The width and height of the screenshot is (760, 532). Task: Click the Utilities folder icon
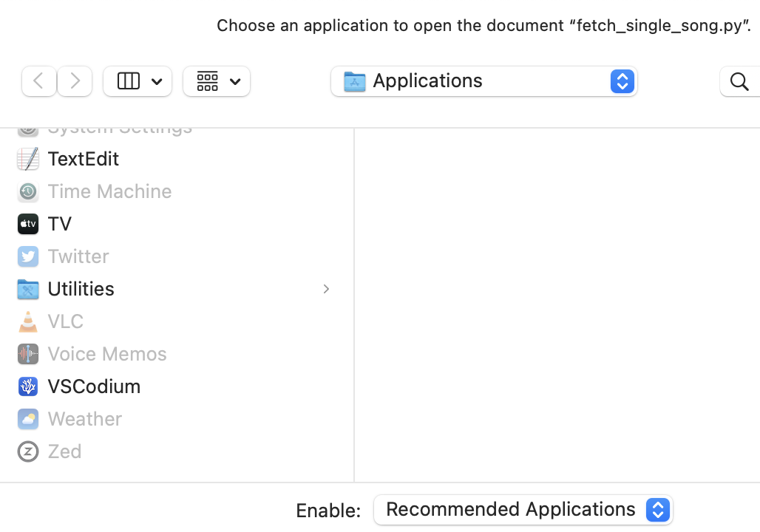(x=27, y=288)
